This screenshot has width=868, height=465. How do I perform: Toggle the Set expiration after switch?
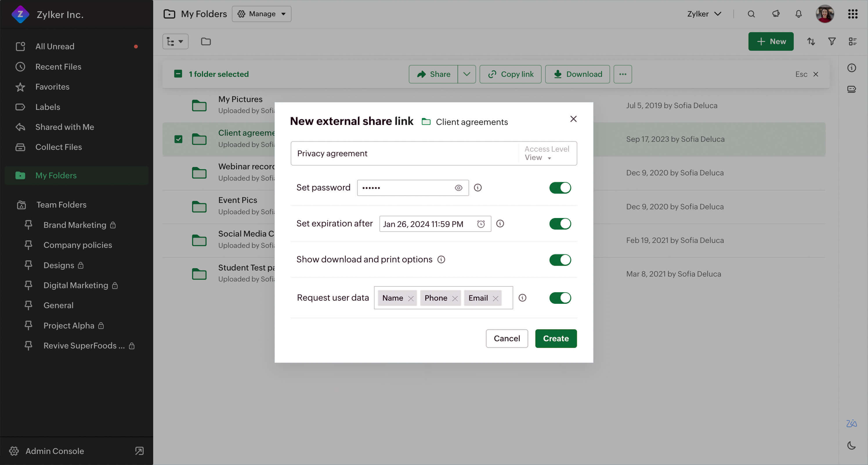click(560, 224)
